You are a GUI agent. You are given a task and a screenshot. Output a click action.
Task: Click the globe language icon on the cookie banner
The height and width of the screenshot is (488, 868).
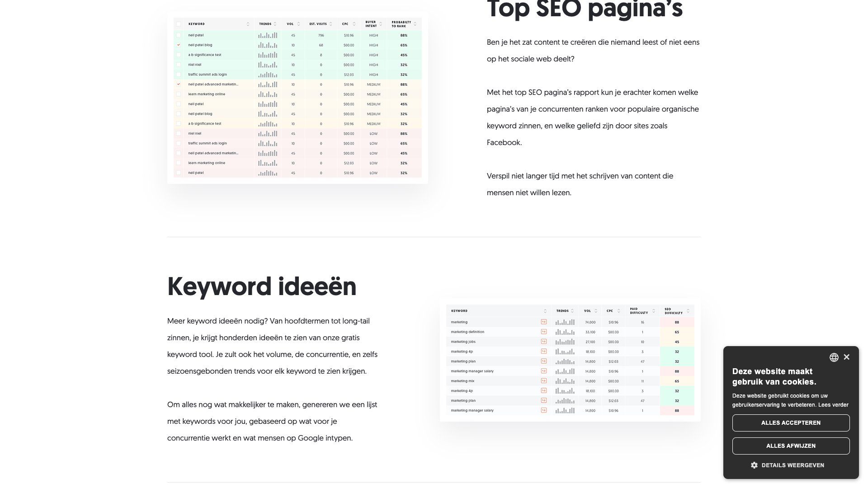pos(834,357)
